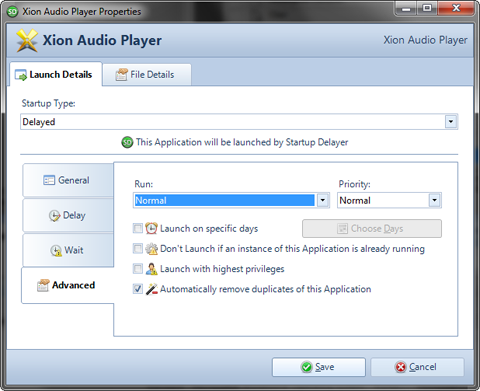Click the Xion Audio Player star logo
This screenshot has height=391, width=480.
[27, 40]
